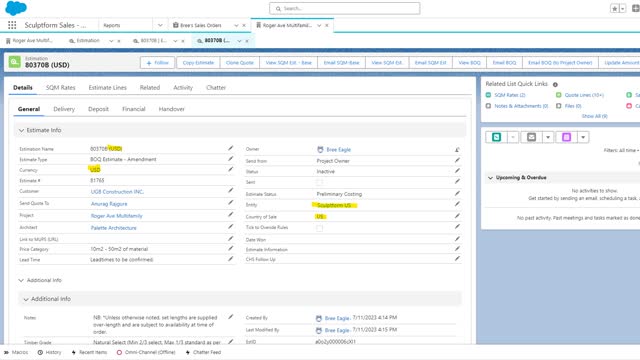
Task: Close the Roger Ave Multifamily workspace tab
Action: pyautogui.click(x=327, y=25)
